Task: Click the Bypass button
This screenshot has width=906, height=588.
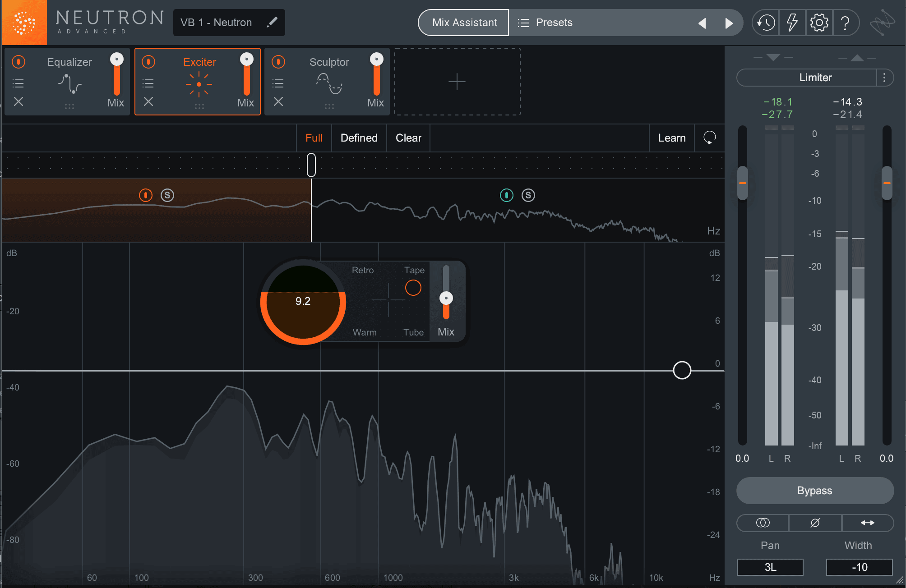Action: [815, 491]
